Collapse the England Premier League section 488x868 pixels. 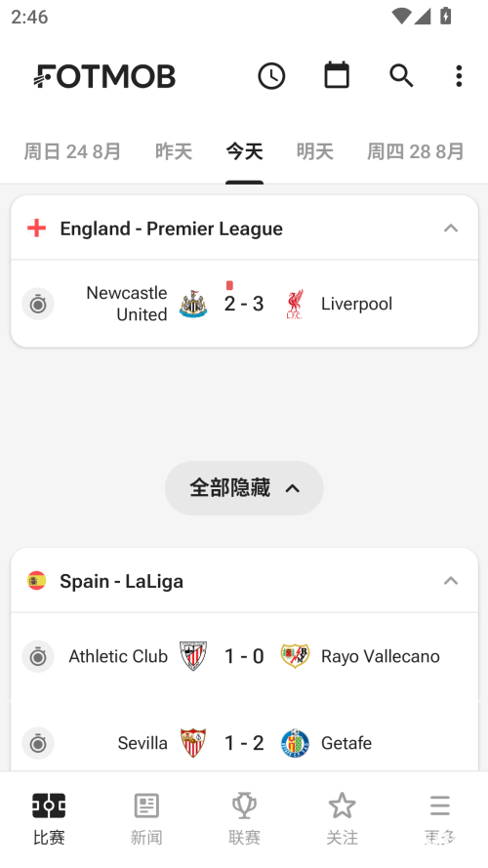[x=451, y=228]
